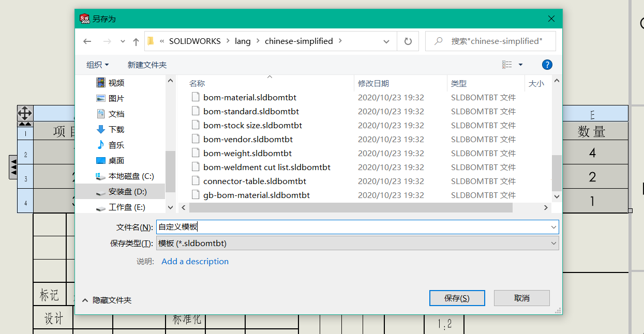The height and width of the screenshot is (334, 644).
Task: Refresh the folder view
Action: (x=408, y=41)
